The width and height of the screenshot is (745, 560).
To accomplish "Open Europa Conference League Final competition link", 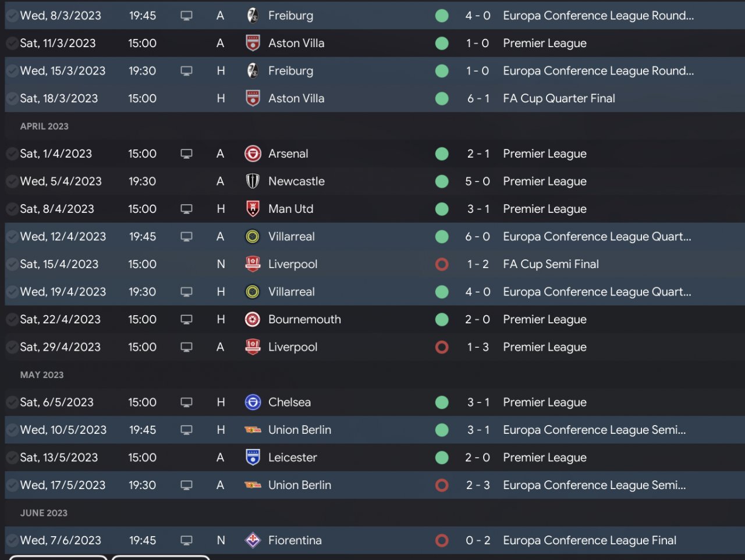I will click(589, 540).
